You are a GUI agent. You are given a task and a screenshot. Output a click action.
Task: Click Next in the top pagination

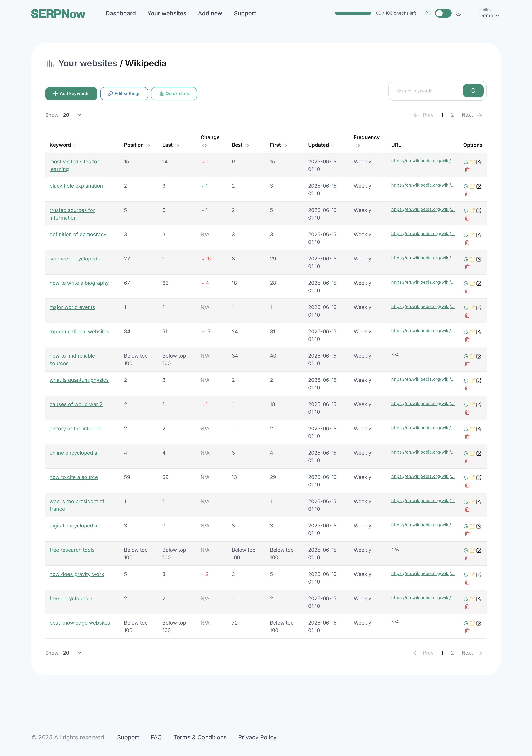point(471,115)
